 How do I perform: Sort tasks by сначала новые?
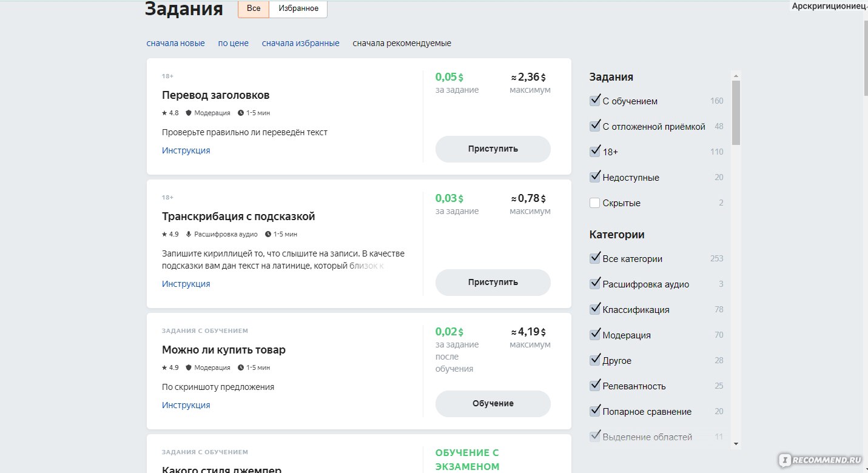tap(176, 43)
